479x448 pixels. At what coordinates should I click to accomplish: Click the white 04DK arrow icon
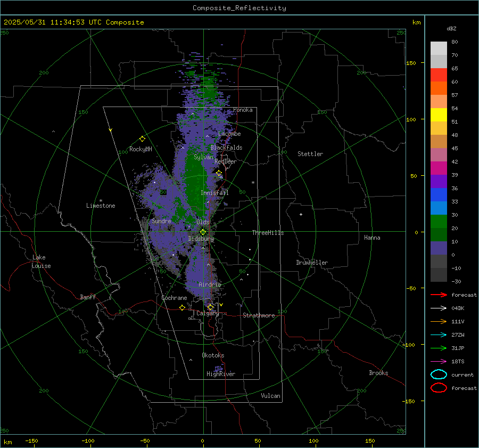pyautogui.click(x=439, y=308)
